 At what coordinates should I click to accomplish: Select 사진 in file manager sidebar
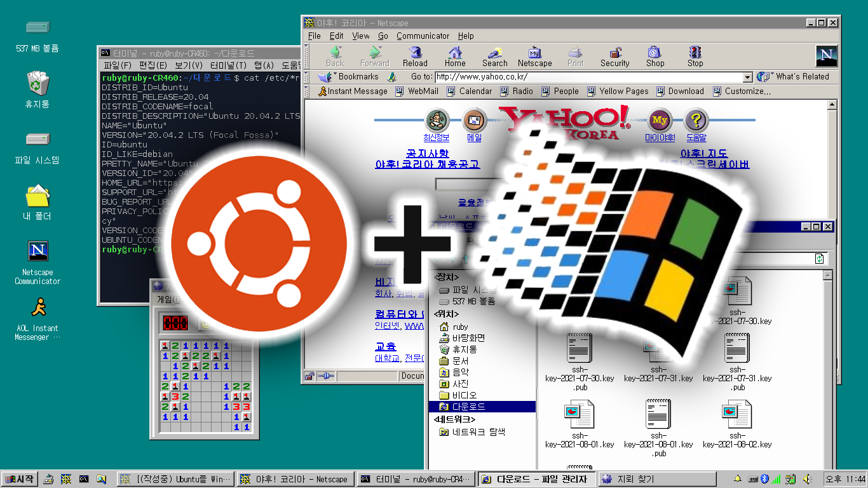point(454,384)
